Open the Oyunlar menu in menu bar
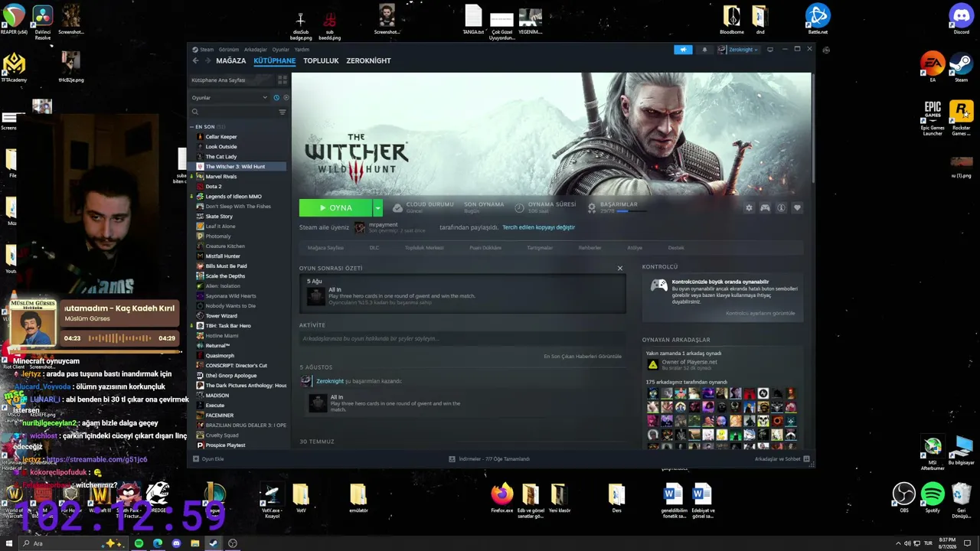This screenshot has width=980, height=551. click(x=281, y=50)
